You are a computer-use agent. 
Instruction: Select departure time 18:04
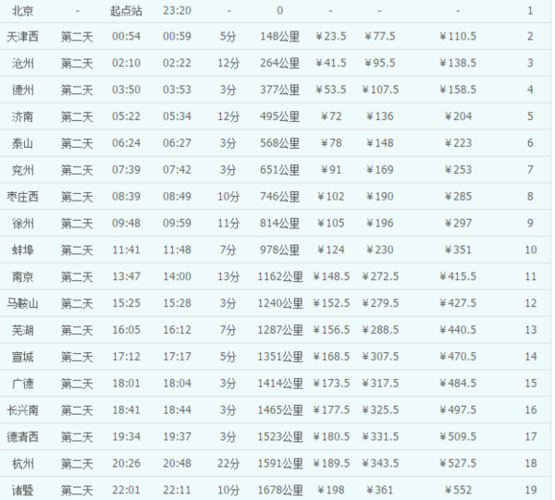[x=177, y=384]
